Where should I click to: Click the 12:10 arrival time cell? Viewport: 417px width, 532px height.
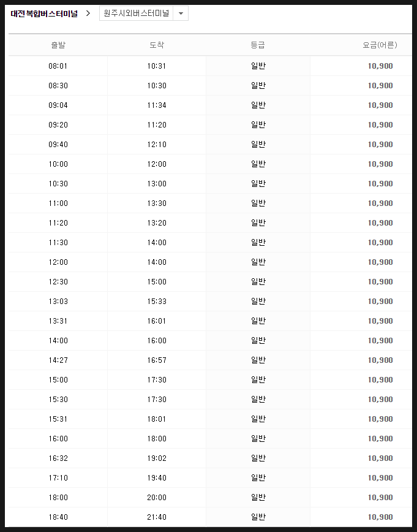[x=157, y=145]
